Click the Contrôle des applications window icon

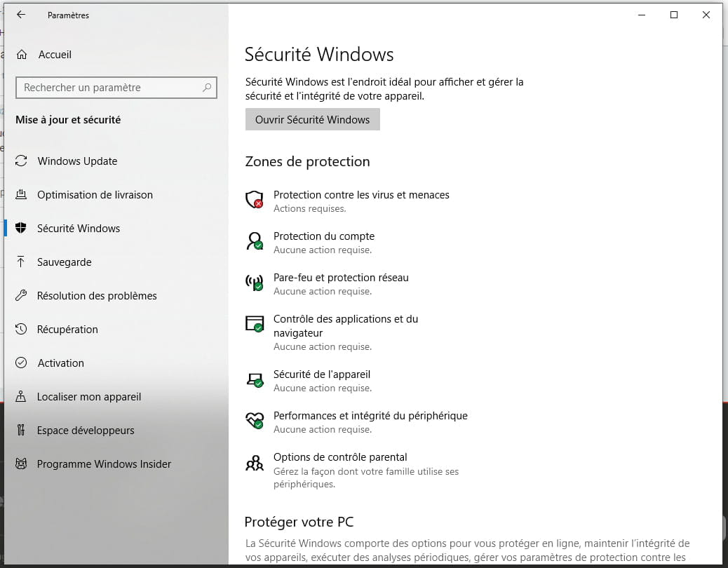click(255, 323)
